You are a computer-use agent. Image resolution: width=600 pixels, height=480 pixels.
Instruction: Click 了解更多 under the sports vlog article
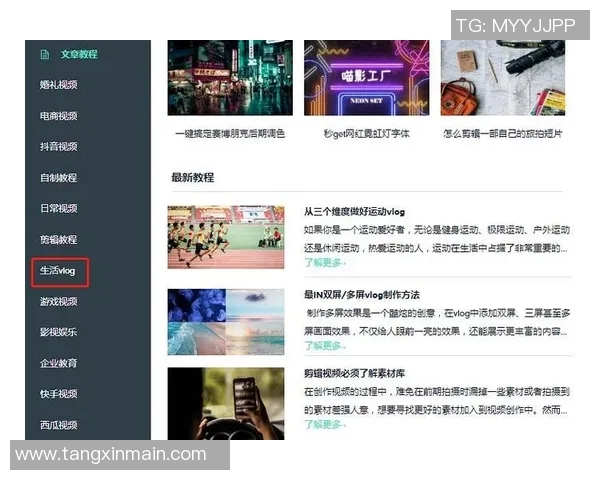click(324, 262)
